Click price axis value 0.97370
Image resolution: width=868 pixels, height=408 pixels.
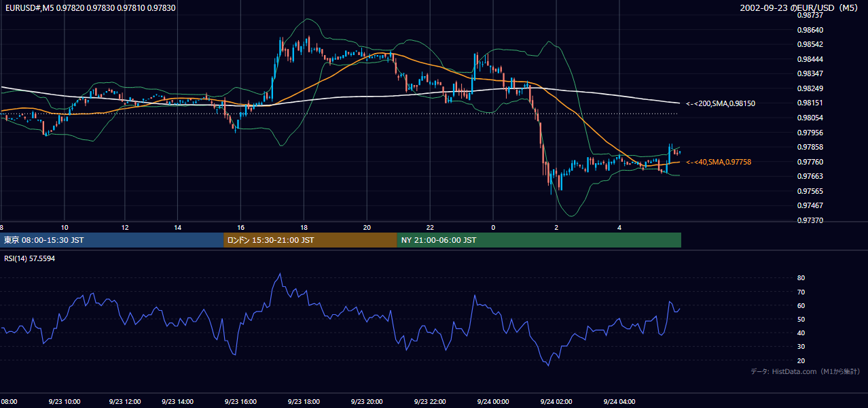810,220
